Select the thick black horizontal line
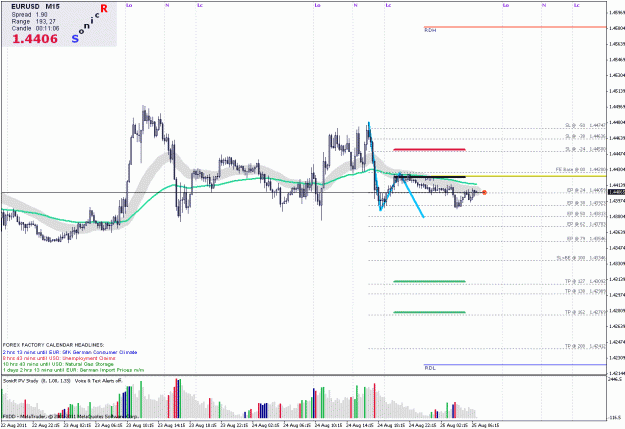Image resolution: width=625 pixels, height=429 pixels. 429,176
